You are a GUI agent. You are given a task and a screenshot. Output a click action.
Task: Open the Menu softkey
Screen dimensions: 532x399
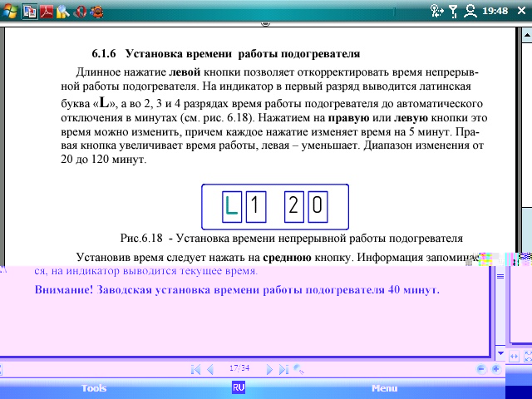[384, 388]
